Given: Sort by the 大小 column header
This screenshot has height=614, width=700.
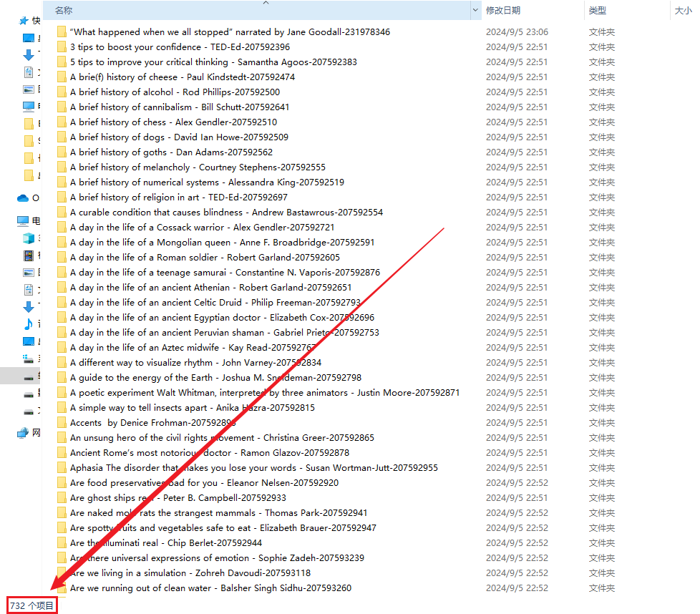Looking at the screenshot, I should pyautogui.click(x=684, y=10).
